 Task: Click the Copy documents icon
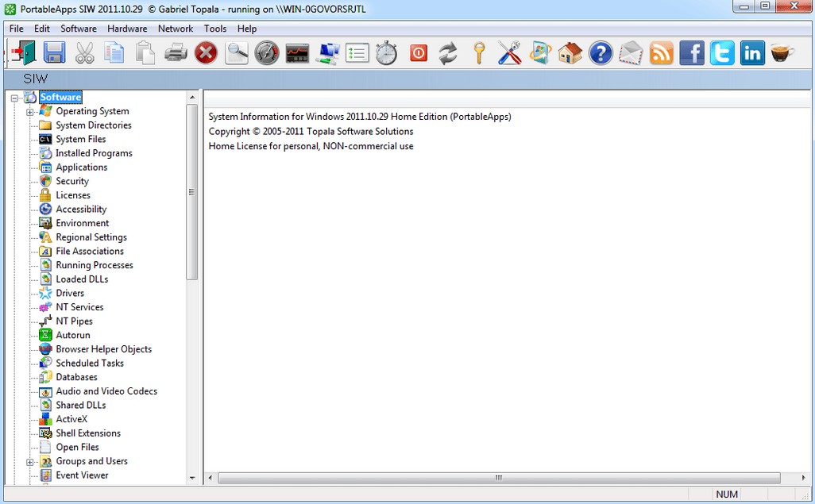(x=114, y=53)
